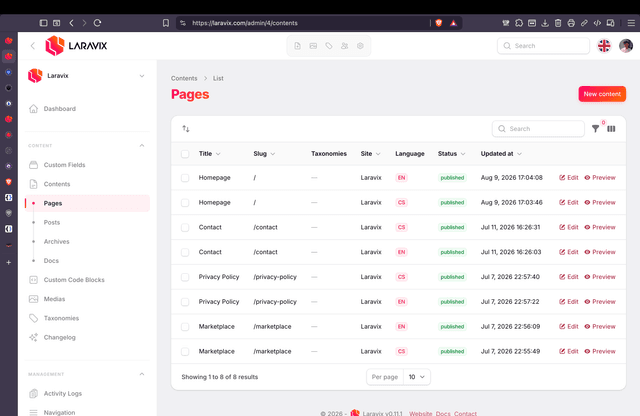The height and width of the screenshot is (416, 640).
Task: Sort table by Status column
Action: 451,153
